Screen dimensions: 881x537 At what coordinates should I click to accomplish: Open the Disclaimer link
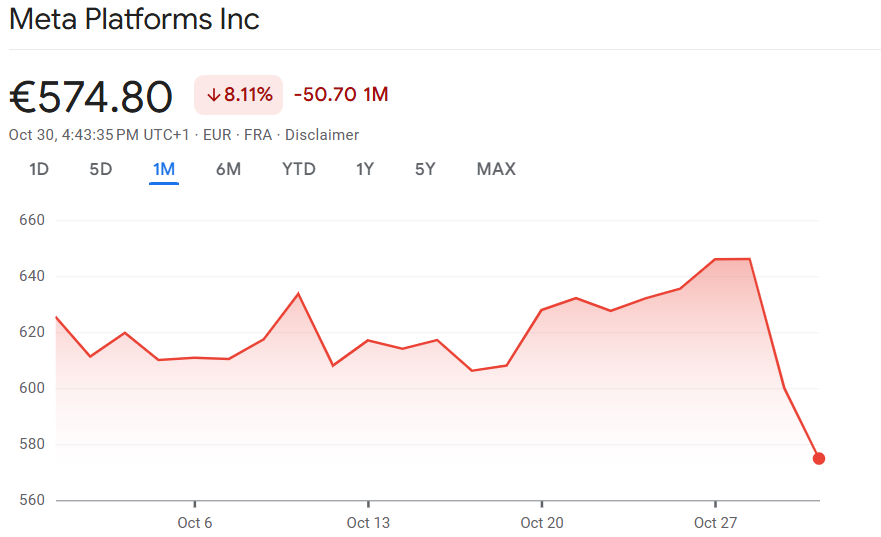click(x=322, y=135)
